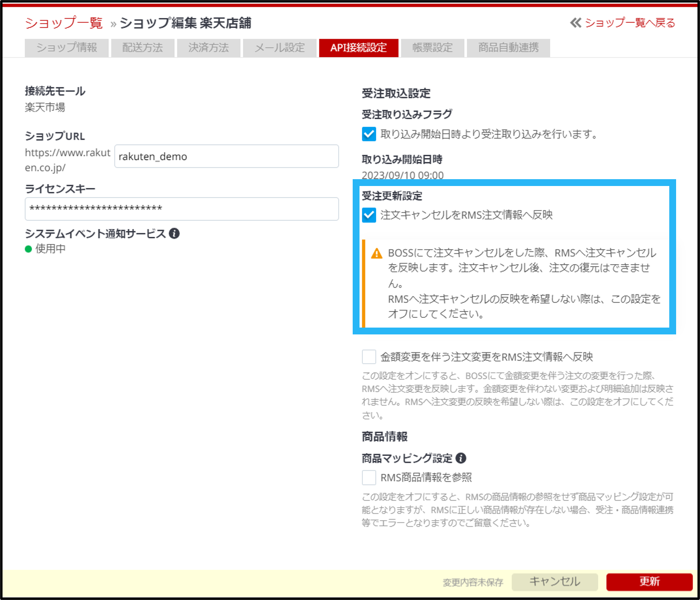
Task: Check the RMS商品情報を参照 checkbox
Action: click(369, 477)
